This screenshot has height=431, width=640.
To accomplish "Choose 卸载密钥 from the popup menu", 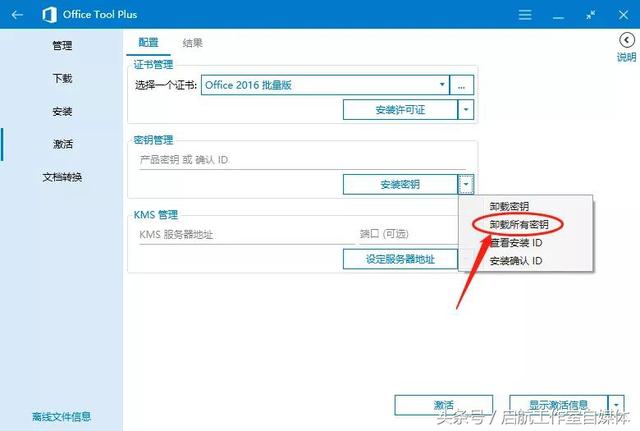I will pyautogui.click(x=526, y=207).
